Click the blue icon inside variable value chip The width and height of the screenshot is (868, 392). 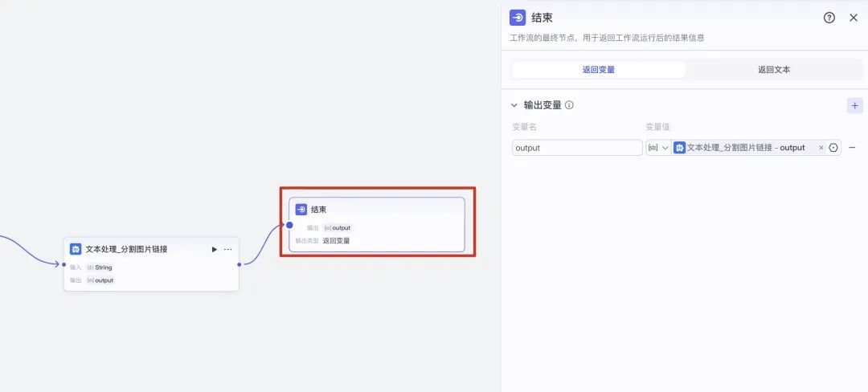coord(679,148)
